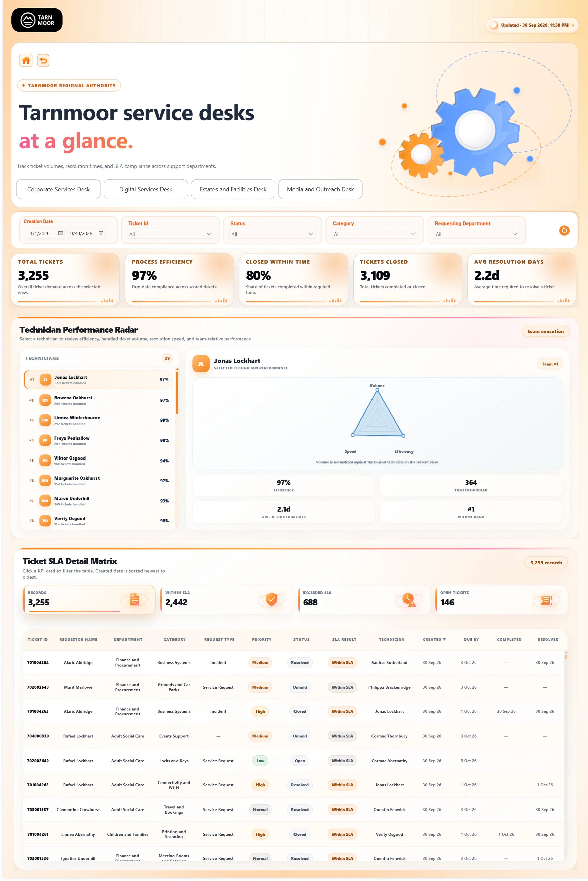Expand the Requesting Department dropdown
This screenshot has height=881, width=588.
[477, 234]
